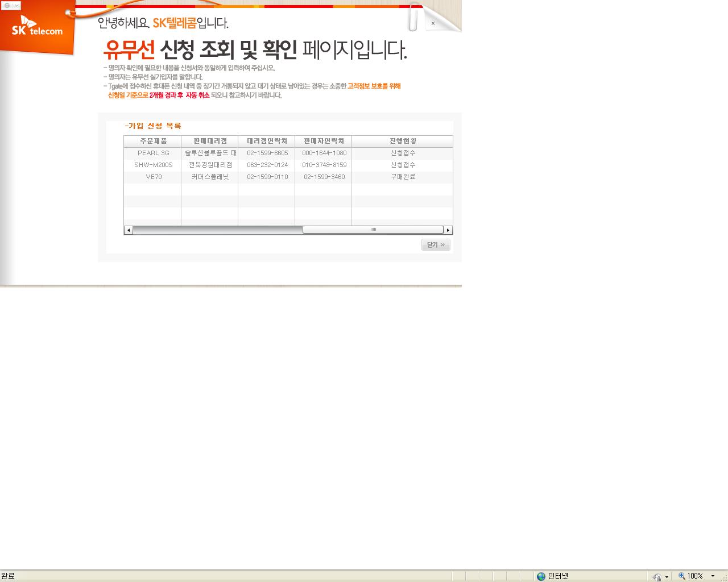Click the horizontal scrollbar thumb
Image resolution: width=728 pixels, height=582 pixels.
[x=373, y=230]
